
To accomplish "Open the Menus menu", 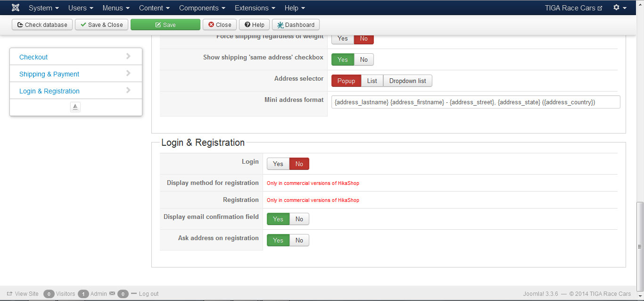I will click(116, 8).
